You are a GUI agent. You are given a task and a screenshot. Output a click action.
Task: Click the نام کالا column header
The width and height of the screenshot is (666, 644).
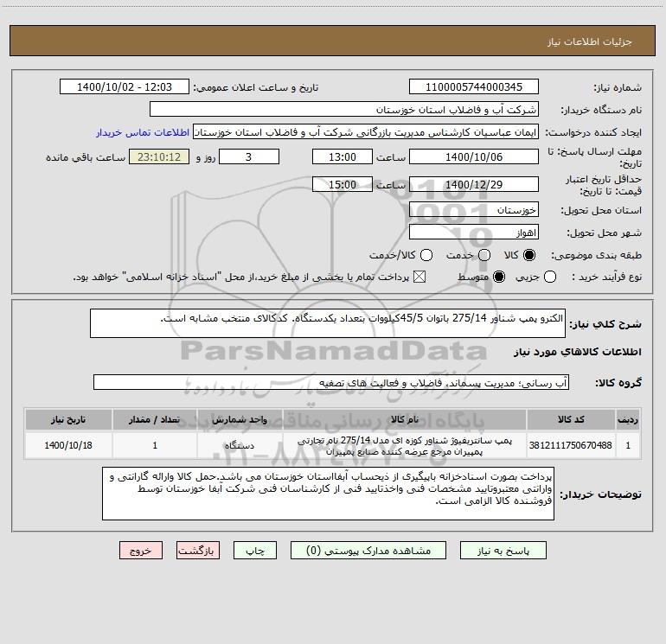point(405,420)
